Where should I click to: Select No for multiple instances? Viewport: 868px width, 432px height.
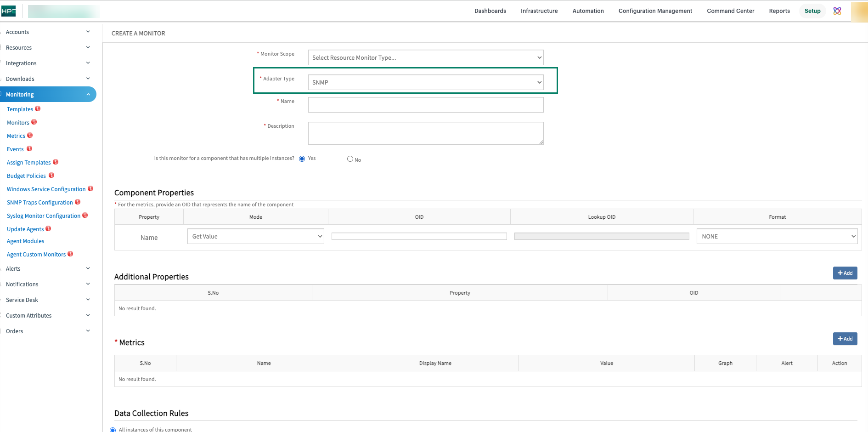(x=350, y=159)
